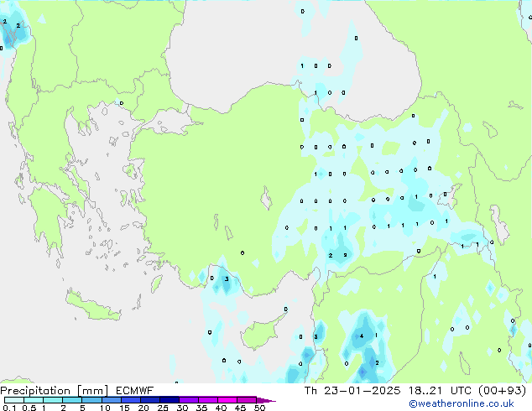Pick the legend swatch between 1 and 2
The width and height of the screenshot is (532, 411).
(53, 400)
